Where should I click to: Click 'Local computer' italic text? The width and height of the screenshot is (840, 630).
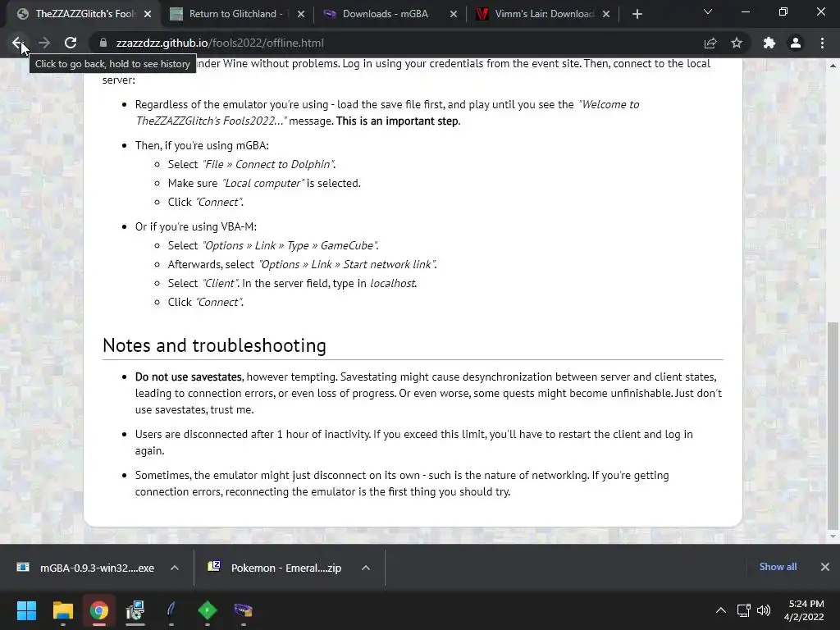coord(262,183)
